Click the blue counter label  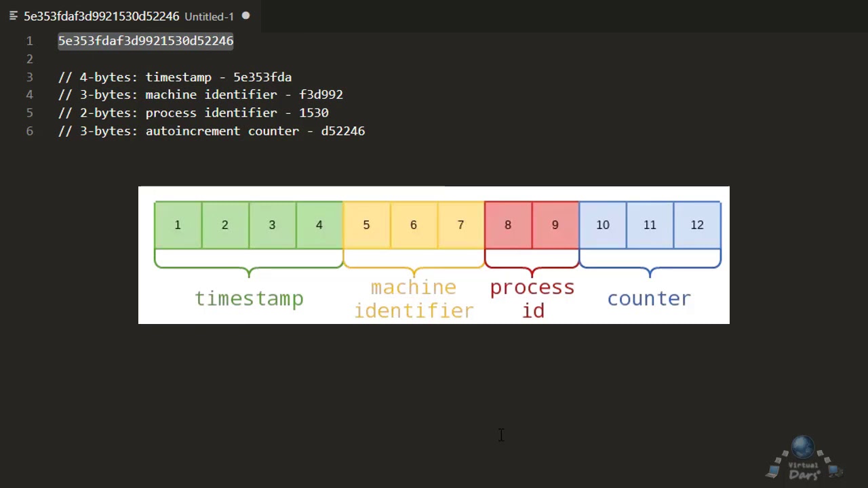click(649, 299)
